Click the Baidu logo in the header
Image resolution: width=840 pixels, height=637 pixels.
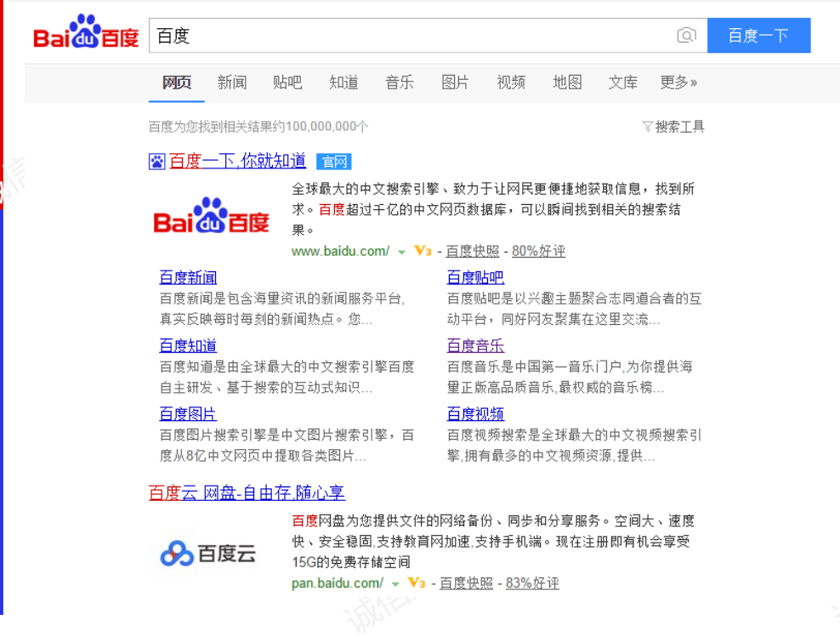[x=86, y=32]
